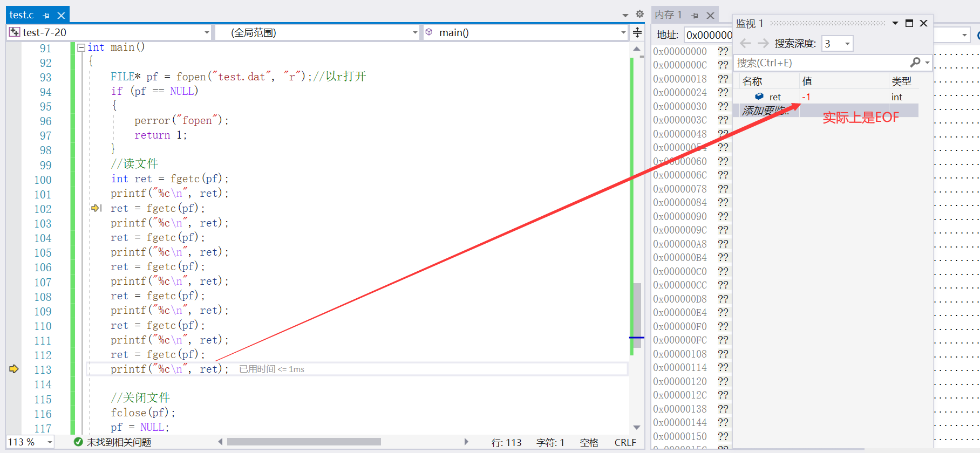The image size is (980, 453).
Task: Click int ret = fgetc(pf) on line 100
Action: coord(170,179)
